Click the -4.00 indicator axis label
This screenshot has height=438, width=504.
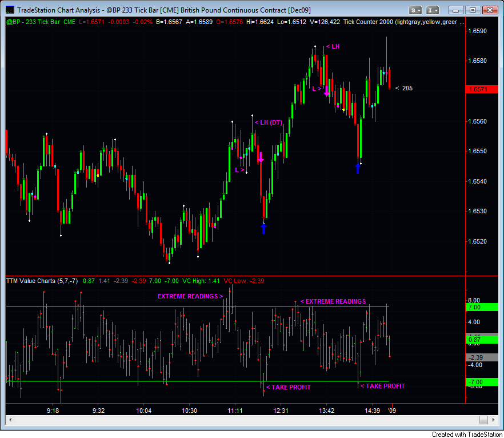tap(475, 365)
